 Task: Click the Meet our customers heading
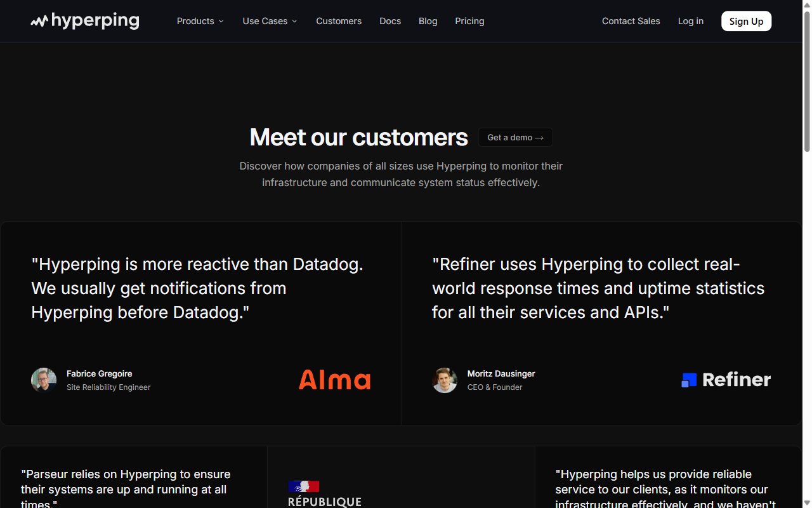pyautogui.click(x=359, y=137)
